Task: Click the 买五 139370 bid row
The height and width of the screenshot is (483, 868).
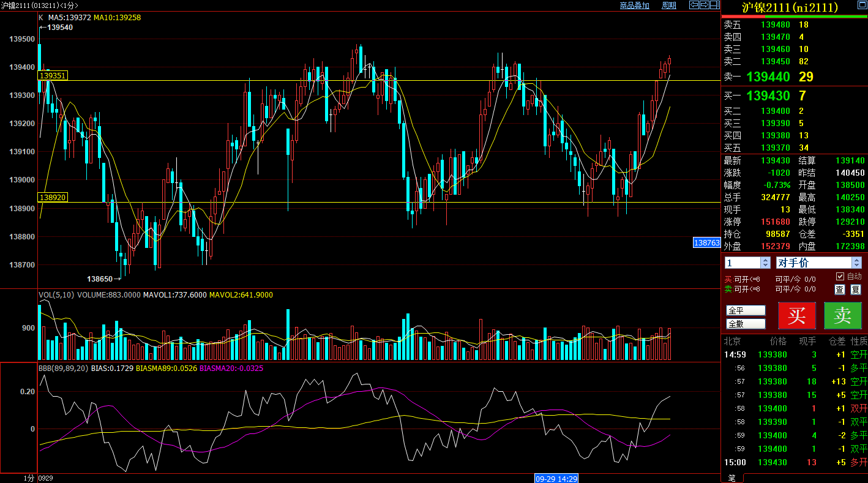Action: 795,148
